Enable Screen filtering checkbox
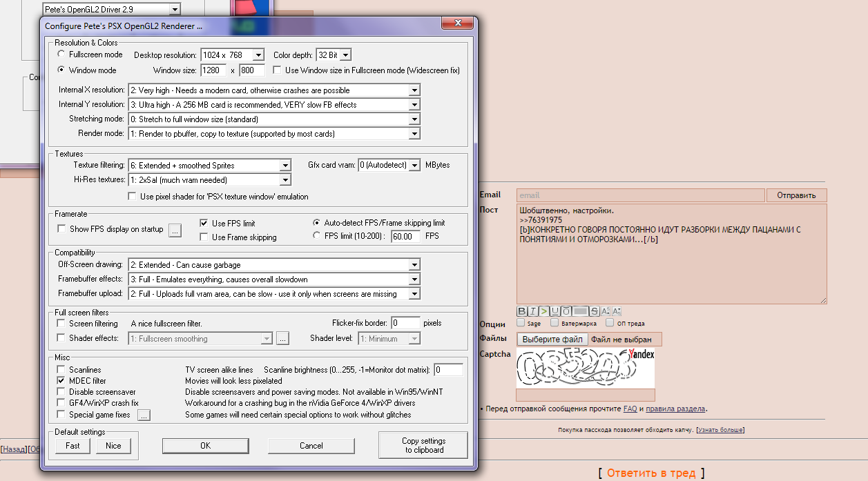This screenshot has width=868, height=481. pyautogui.click(x=61, y=323)
